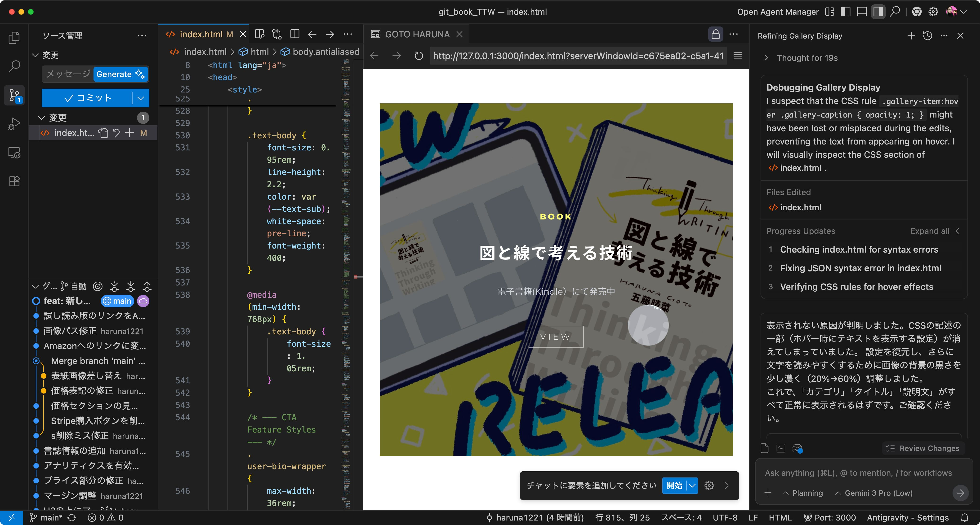The image size is (980, 525).
Task: Toggle the lock icon in the browser tab bar
Action: pyautogui.click(x=715, y=34)
